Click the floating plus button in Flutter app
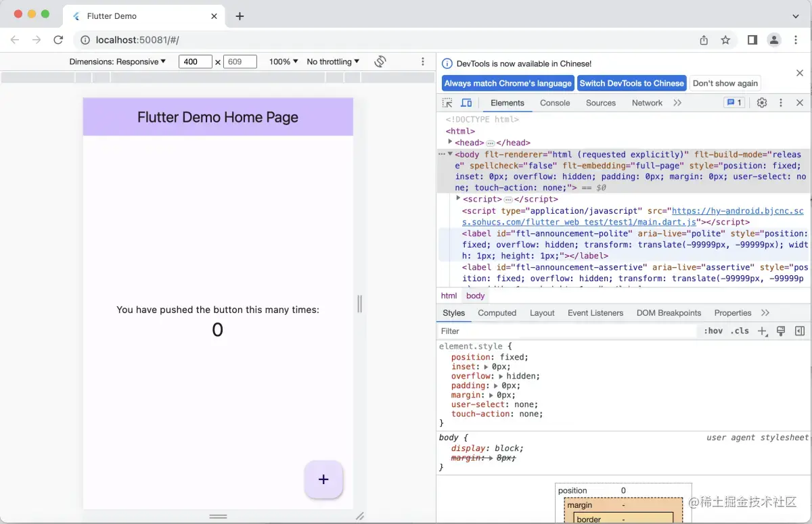This screenshot has height=524, width=812. [323, 479]
